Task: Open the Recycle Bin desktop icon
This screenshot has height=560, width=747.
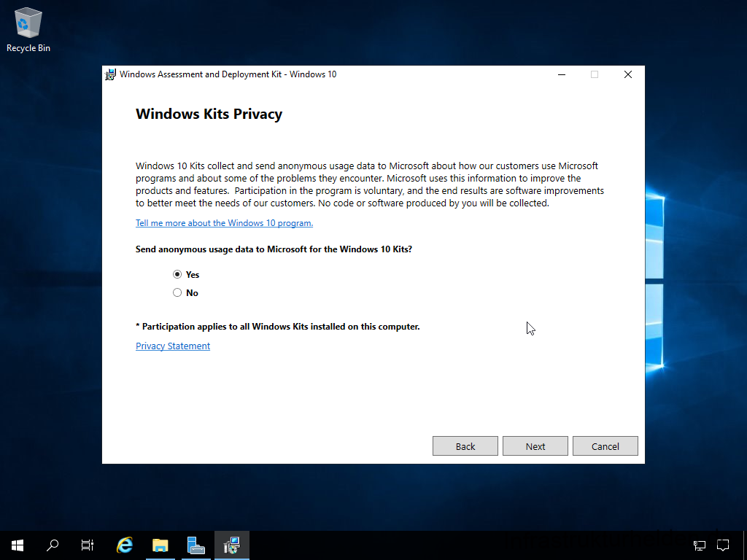Action: pyautogui.click(x=28, y=29)
